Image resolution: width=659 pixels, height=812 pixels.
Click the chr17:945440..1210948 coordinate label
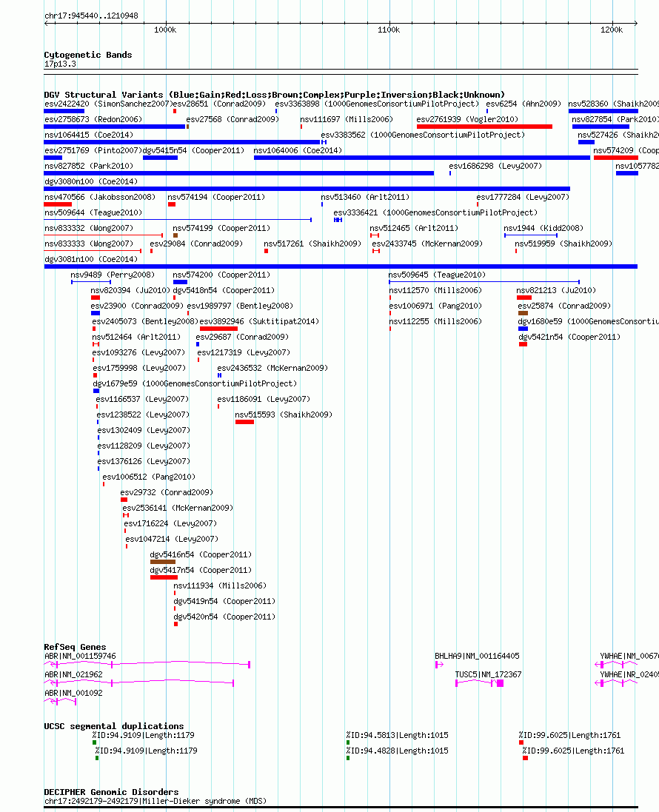(91, 16)
